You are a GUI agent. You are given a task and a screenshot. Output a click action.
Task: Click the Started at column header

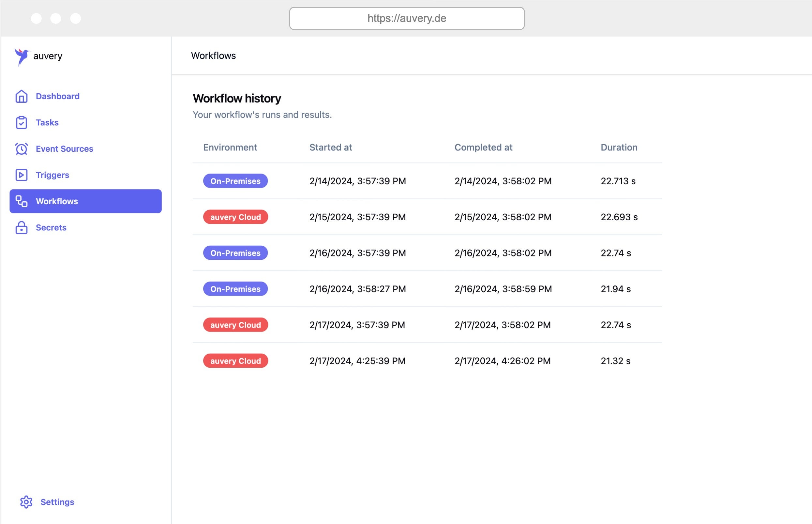coord(331,147)
